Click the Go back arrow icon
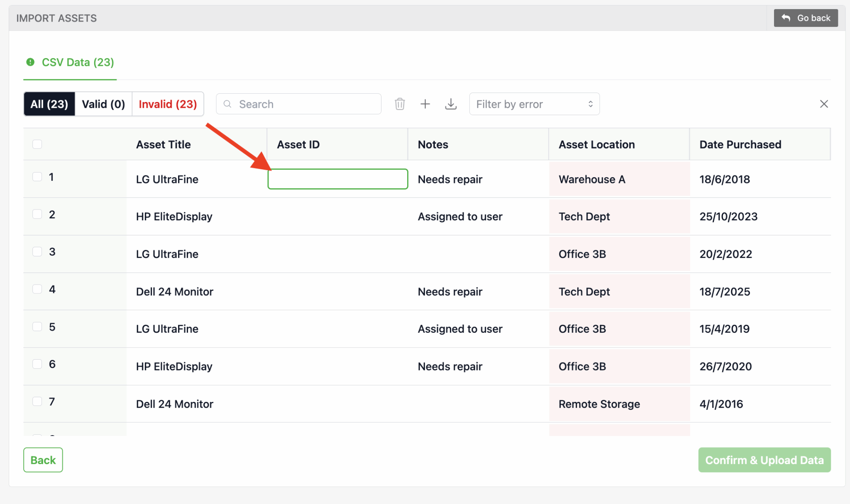 [x=786, y=18]
